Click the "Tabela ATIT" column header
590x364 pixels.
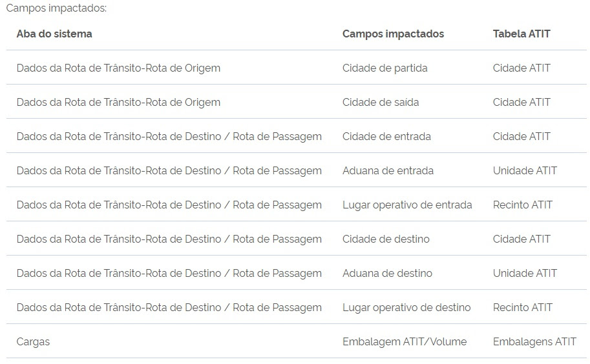(522, 34)
